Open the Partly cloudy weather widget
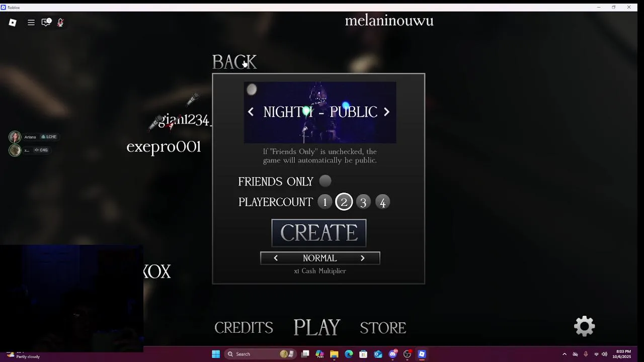This screenshot has height=362, width=644. 24,355
